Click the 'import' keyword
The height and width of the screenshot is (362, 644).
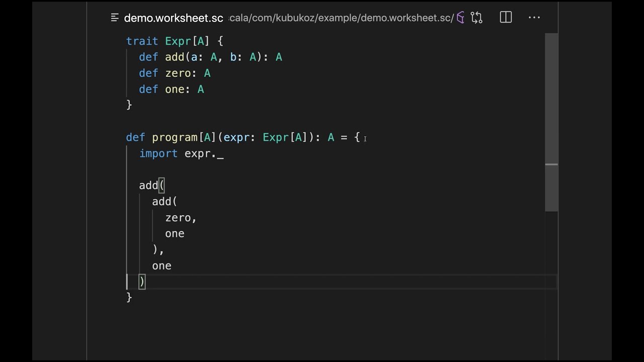(158, 154)
